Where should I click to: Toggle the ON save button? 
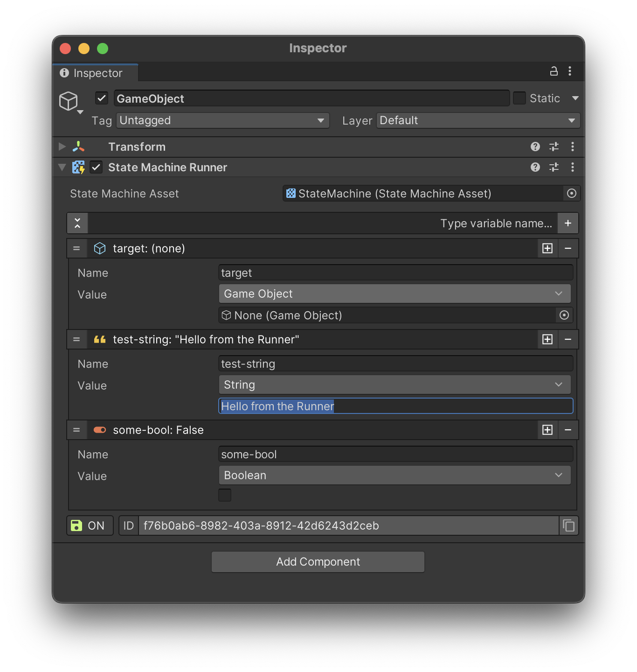pos(90,525)
